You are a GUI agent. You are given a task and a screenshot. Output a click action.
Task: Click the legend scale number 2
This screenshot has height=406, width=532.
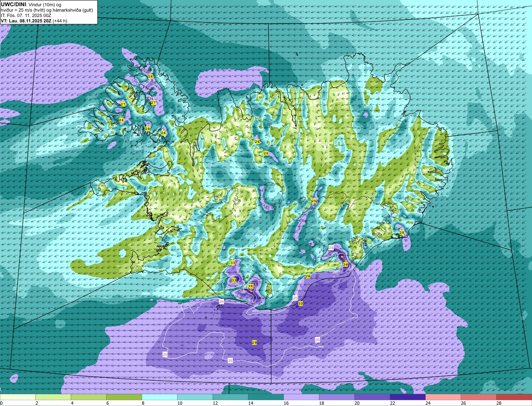pos(37,403)
